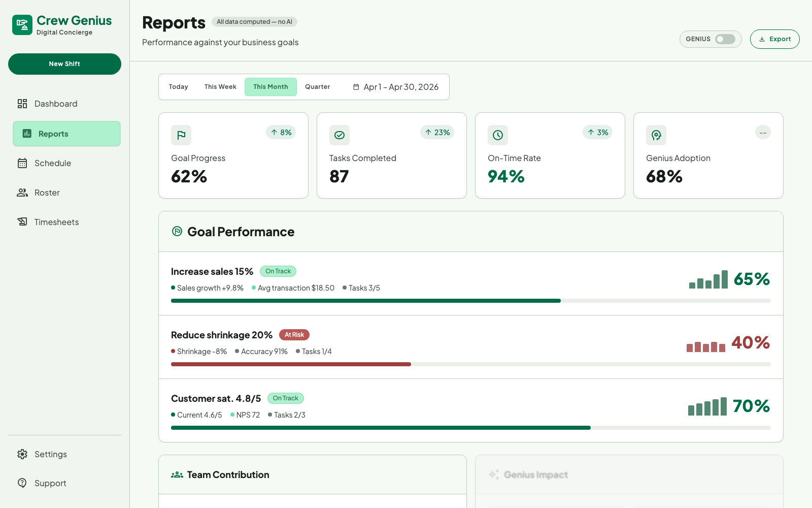Click the Support question mark icon
This screenshot has height=508, width=812.
(22, 483)
